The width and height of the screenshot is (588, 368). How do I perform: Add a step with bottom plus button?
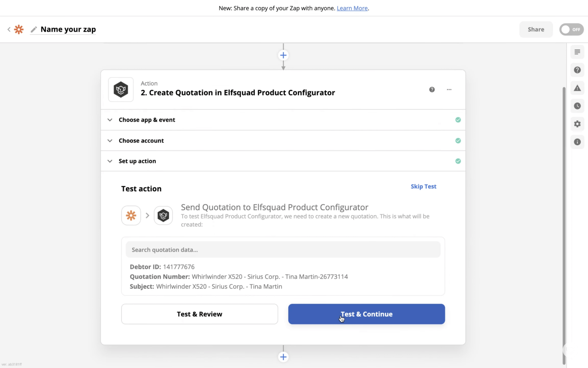pos(283,357)
